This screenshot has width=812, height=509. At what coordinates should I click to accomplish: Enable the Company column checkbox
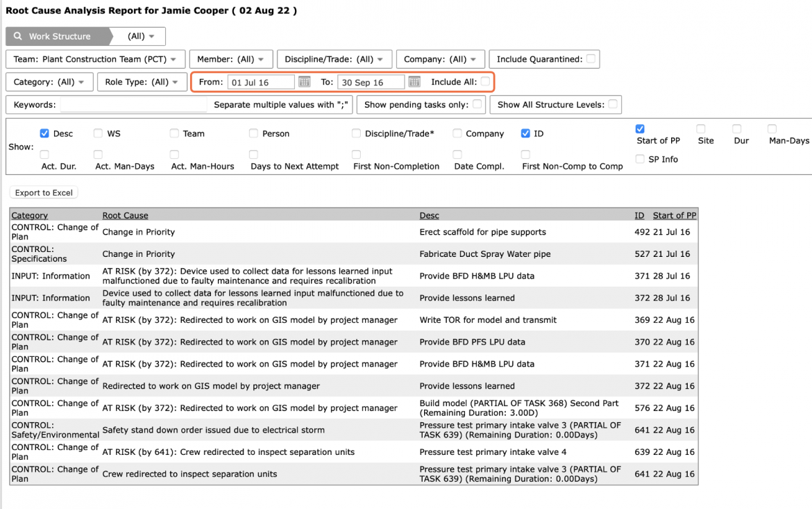(457, 133)
